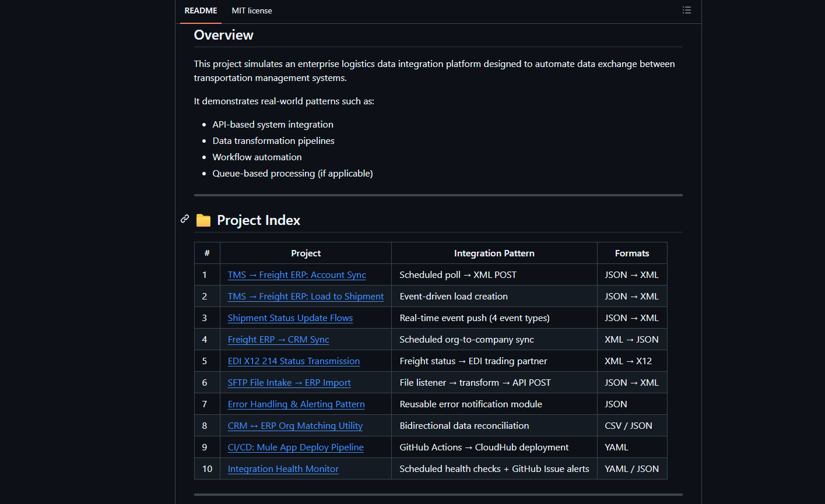Click 'Workflow automation' bullet
The width and height of the screenshot is (825, 504).
[x=257, y=157]
